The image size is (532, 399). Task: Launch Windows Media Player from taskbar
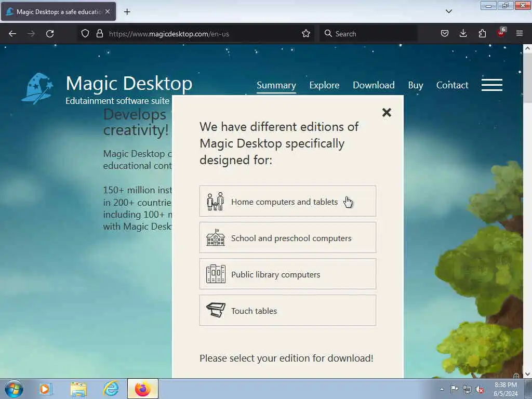pyautogui.click(x=45, y=389)
